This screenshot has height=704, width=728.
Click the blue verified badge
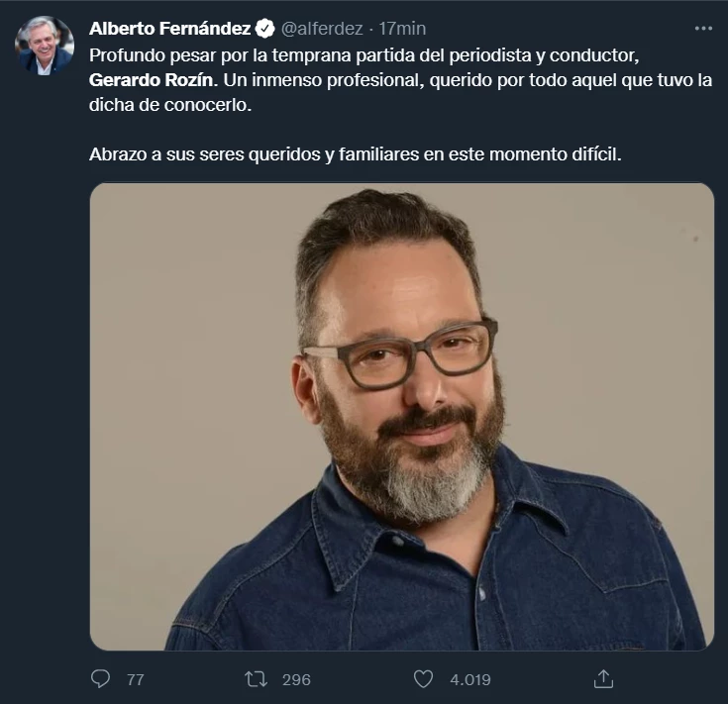click(x=266, y=28)
